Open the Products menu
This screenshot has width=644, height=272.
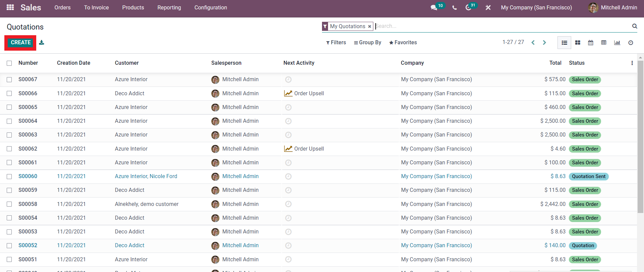[133, 7]
